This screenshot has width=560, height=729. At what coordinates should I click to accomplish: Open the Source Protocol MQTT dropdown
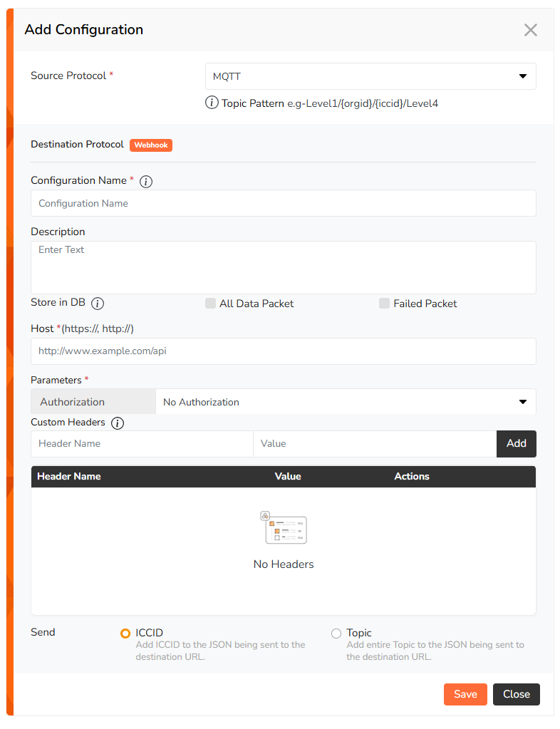(x=370, y=76)
